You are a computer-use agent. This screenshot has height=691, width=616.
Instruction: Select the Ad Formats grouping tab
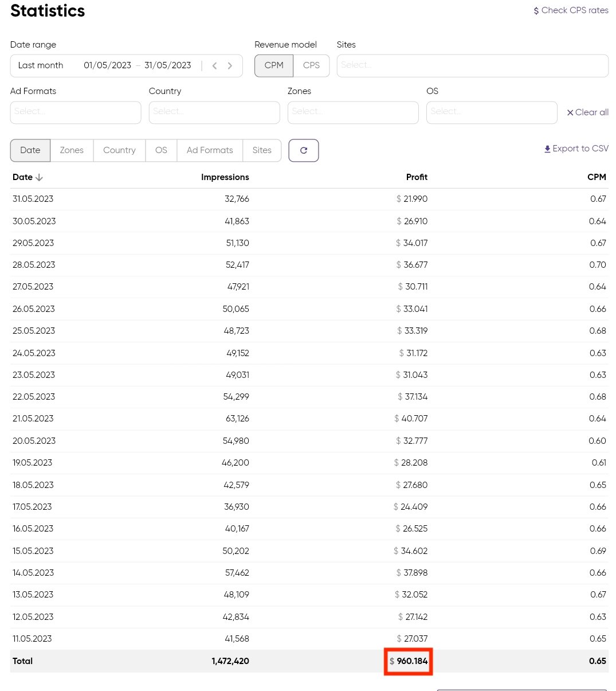210,150
